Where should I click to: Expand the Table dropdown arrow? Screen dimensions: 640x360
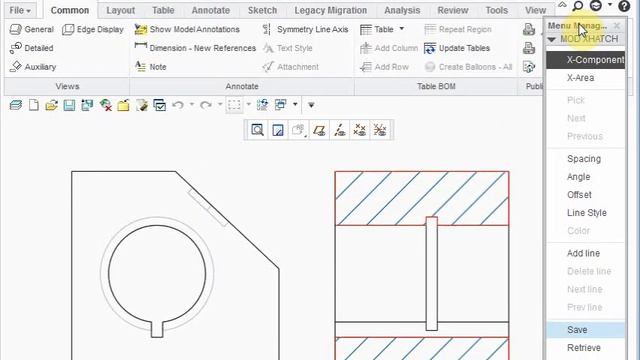tap(402, 29)
